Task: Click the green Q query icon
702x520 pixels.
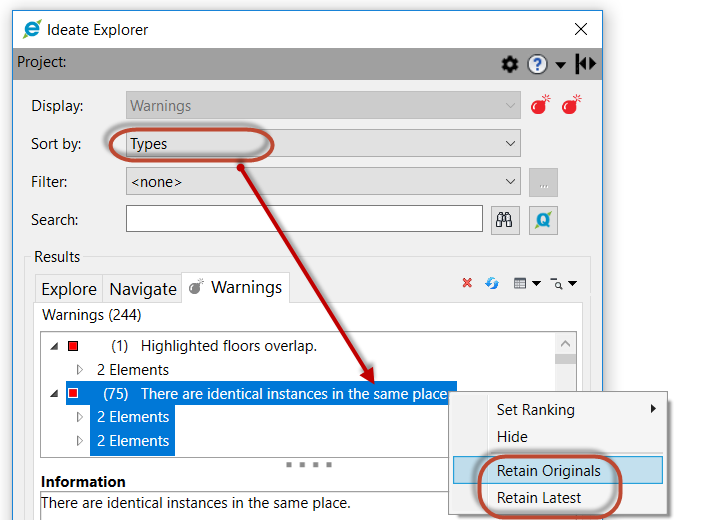Action: (x=543, y=220)
